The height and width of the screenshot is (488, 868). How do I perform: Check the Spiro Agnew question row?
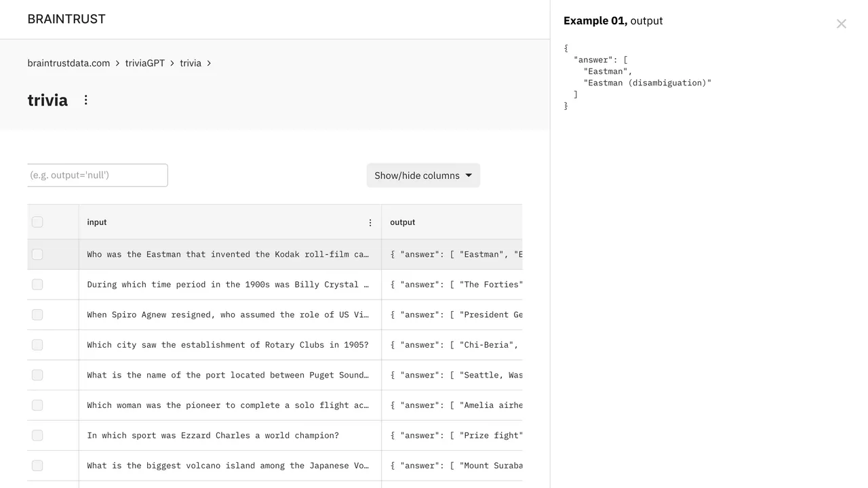click(x=37, y=314)
